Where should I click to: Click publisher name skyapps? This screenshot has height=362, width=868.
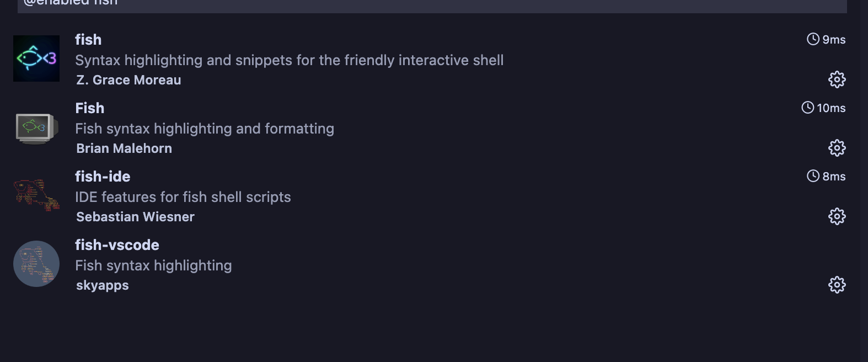click(102, 285)
